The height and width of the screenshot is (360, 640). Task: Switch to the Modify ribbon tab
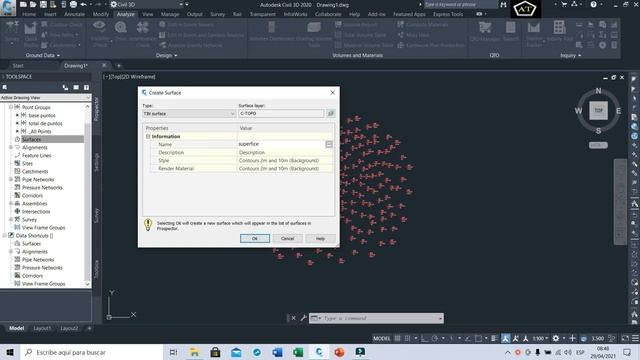[x=100, y=14]
